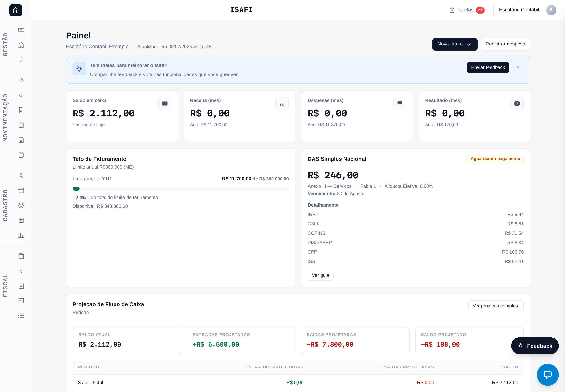Click the clock icon on Resultado card

tap(517, 103)
